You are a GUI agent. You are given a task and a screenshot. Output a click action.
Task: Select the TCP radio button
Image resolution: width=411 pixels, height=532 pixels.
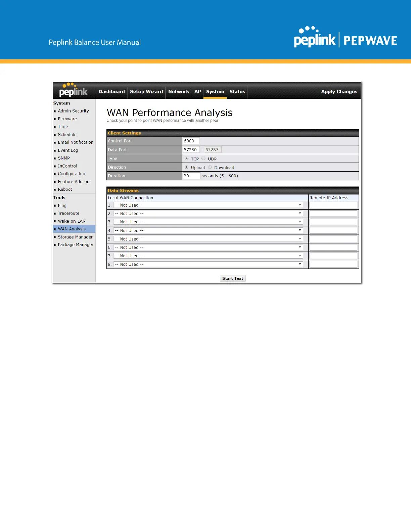click(x=186, y=159)
